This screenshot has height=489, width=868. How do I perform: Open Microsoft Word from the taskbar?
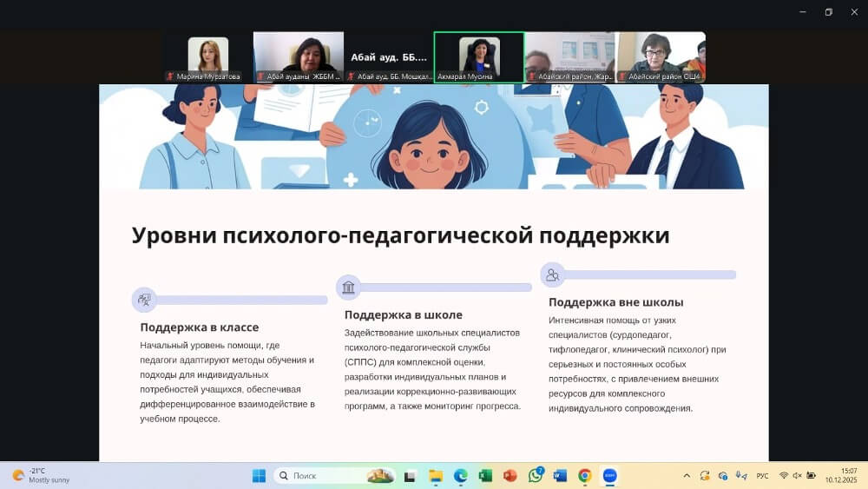[x=560, y=476]
